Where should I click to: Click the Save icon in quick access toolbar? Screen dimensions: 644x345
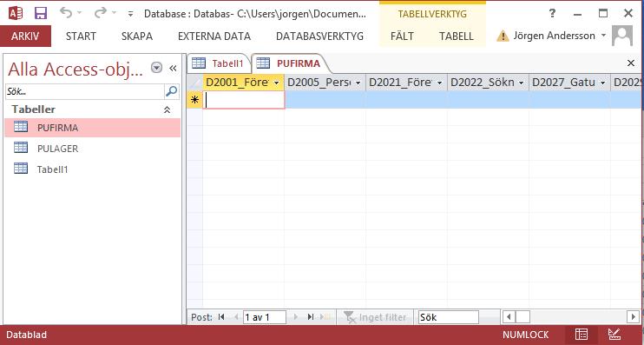pyautogui.click(x=40, y=13)
